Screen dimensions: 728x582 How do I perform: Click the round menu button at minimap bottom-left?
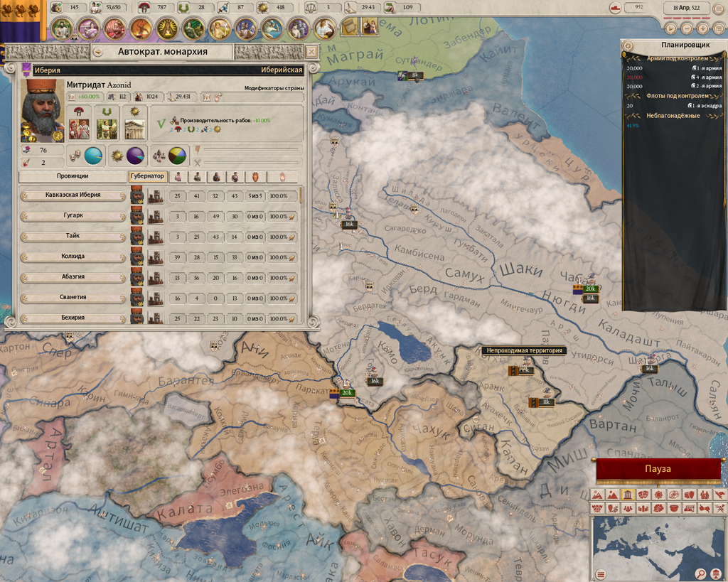[x=600, y=574]
